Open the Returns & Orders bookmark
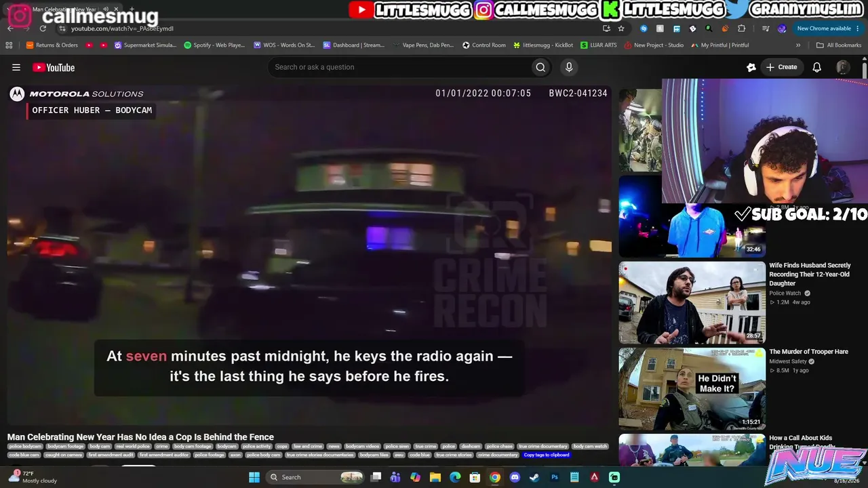The width and height of the screenshot is (868, 488). click(x=52, y=45)
